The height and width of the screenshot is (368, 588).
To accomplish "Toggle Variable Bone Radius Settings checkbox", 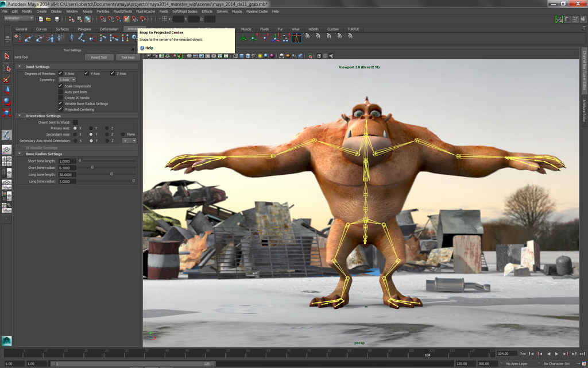I will (x=60, y=103).
